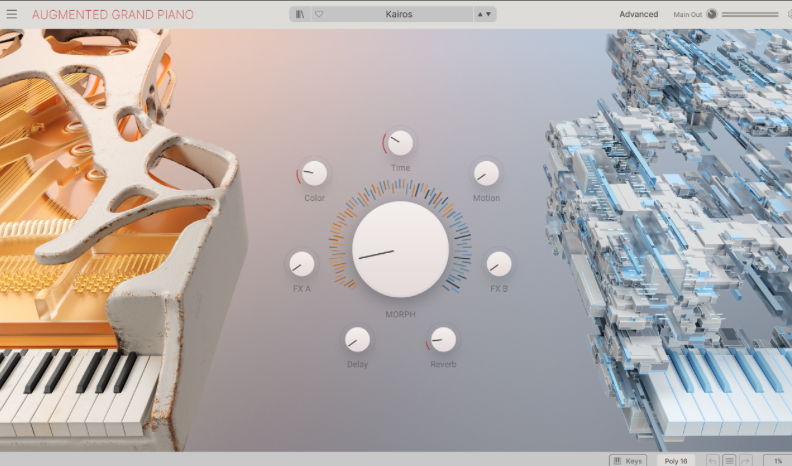This screenshot has height=466, width=792.
Task: Click the Kairos preset name field
Action: (399, 14)
